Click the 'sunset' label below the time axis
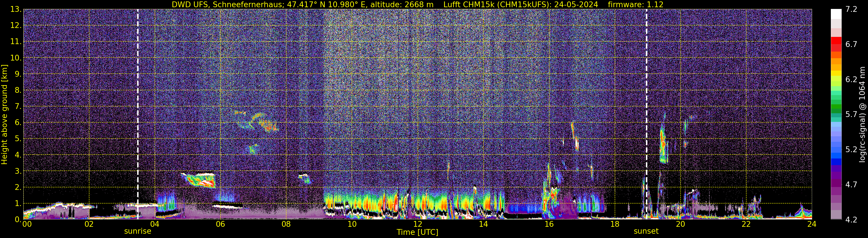Screen dimensions: 868x238 [646, 231]
